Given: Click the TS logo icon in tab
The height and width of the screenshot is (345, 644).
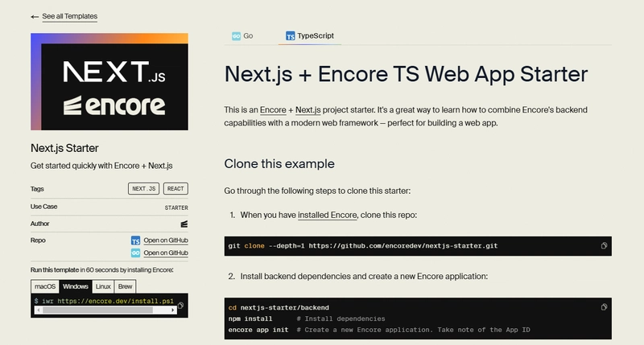Looking at the screenshot, I should (x=291, y=36).
